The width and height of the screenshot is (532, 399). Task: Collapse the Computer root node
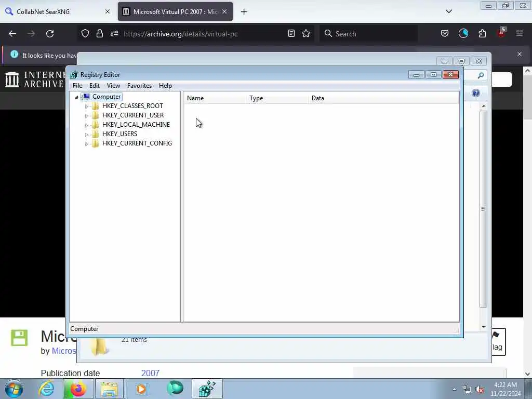click(x=76, y=97)
